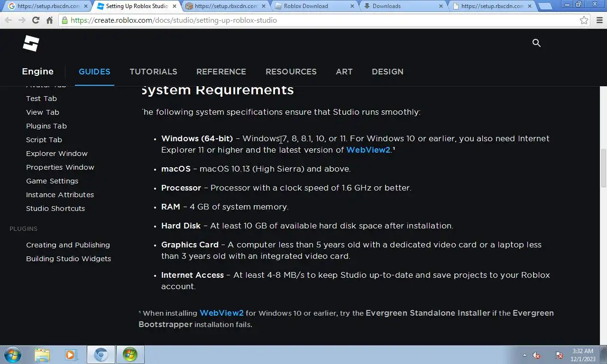Screen dimensions: 607x364
Task: Close the Downloads tab
Action: [441, 6]
